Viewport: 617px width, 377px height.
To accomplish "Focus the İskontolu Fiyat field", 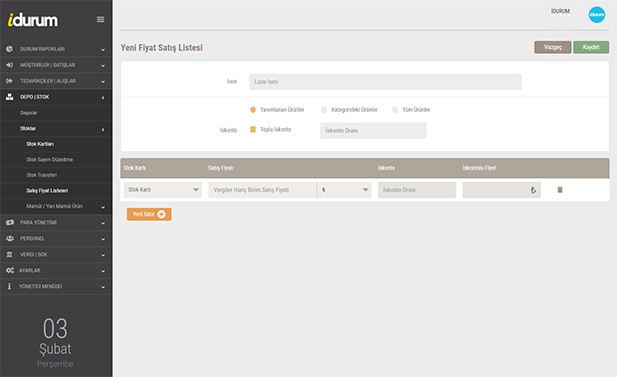I will click(x=501, y=190).
